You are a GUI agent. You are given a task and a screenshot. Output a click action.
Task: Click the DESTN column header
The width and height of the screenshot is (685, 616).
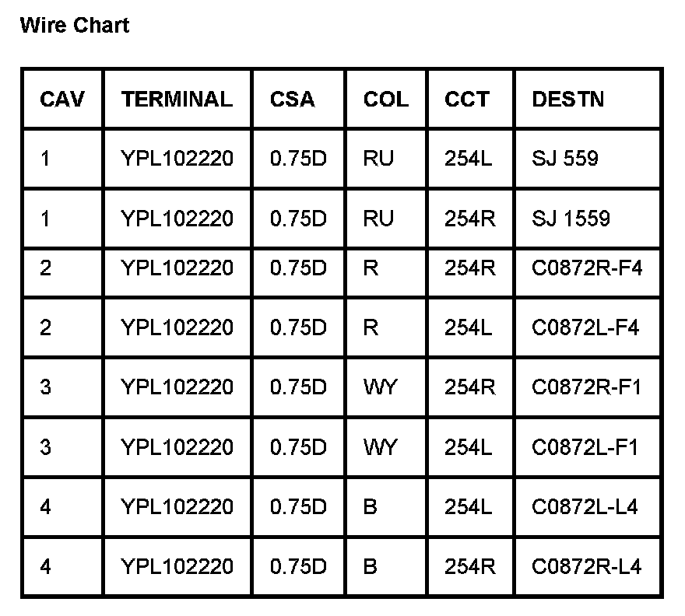click(567, 99)
